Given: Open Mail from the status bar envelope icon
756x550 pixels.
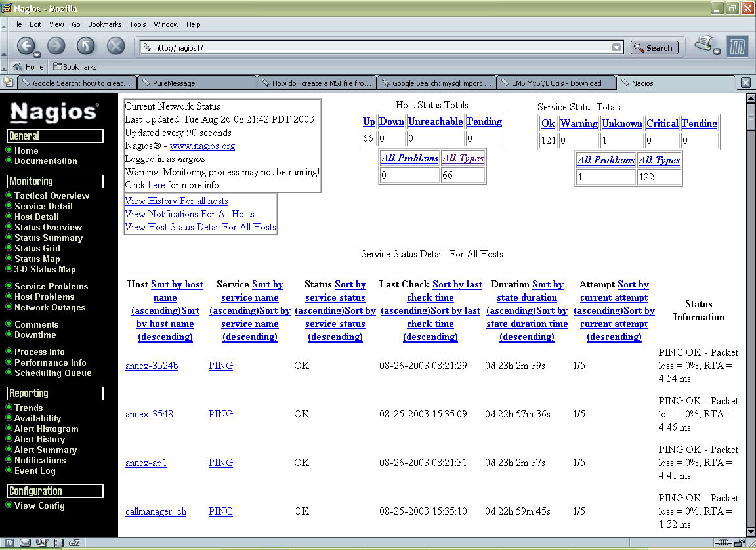Looking at the screenshot, I should pyautogui.click(x=25, y=543).
